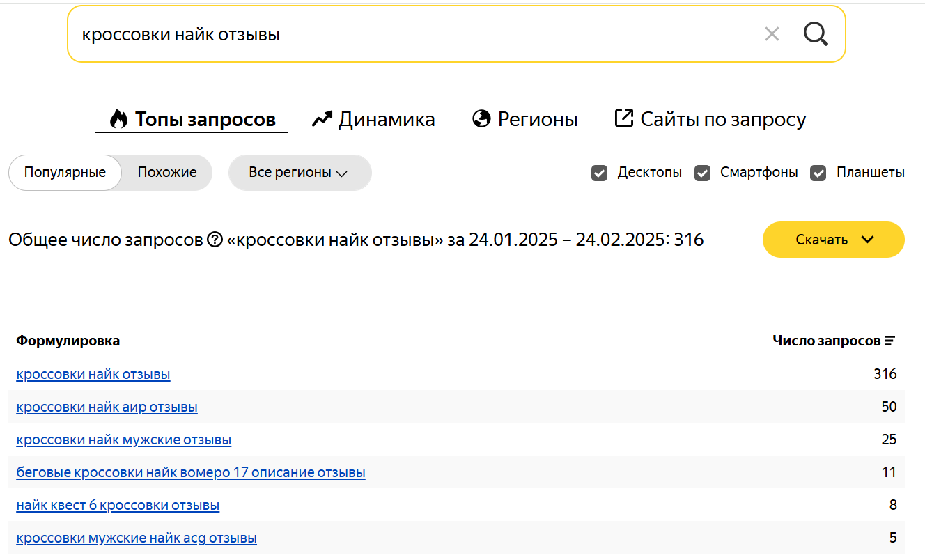Open the link кроссовки мужские найк acg отзывы

[x=137, y=538]
